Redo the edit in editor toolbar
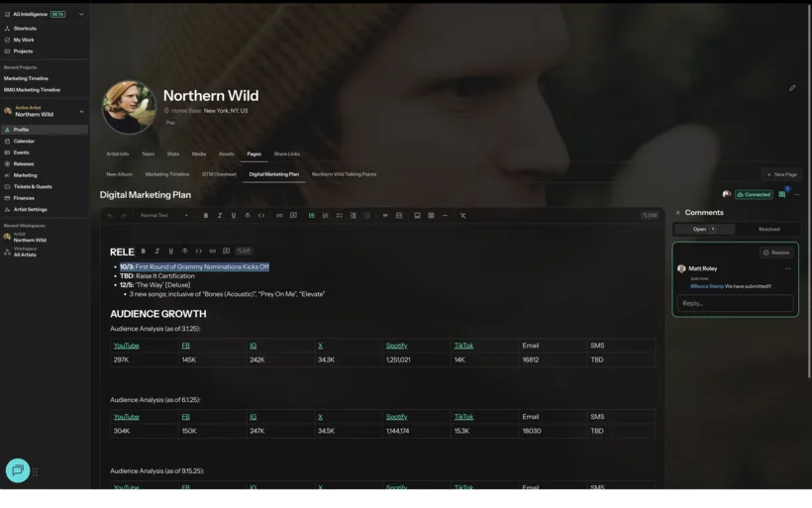The width and height of the screenshot is (812, 508). (124, 216)
